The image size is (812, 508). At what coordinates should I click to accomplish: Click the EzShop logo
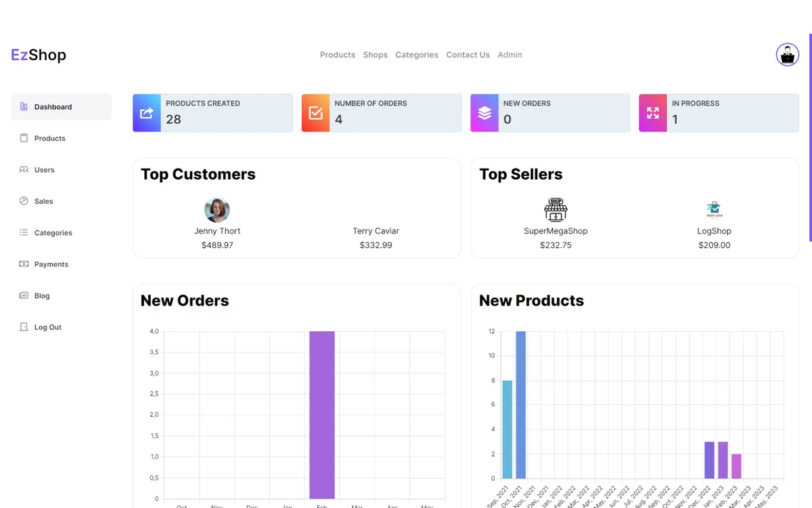(x=39, y=55)
